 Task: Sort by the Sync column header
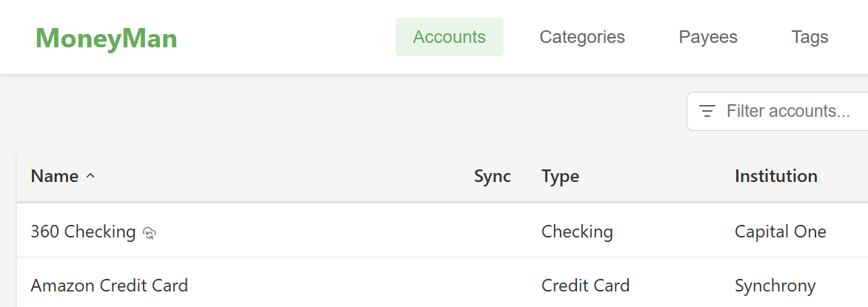click(x=493, y=176)
